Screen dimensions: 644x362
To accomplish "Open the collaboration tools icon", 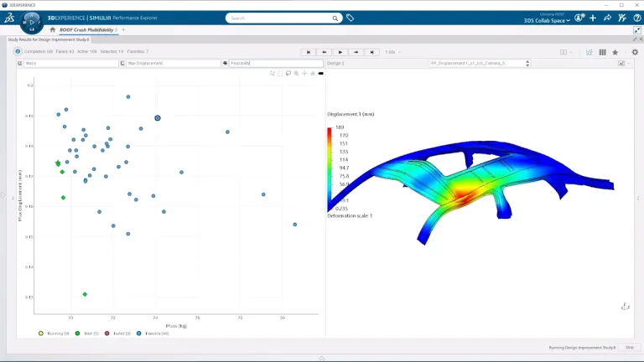I will (622, 18).
